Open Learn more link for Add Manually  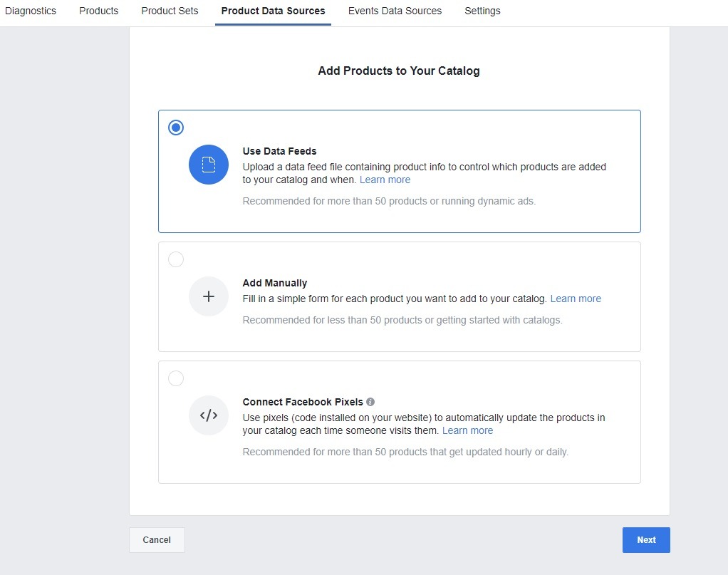pos(576,299)
